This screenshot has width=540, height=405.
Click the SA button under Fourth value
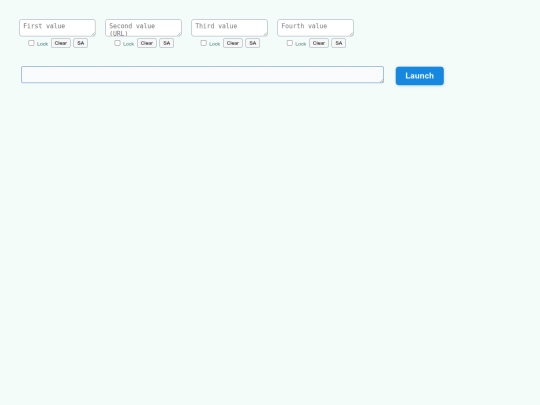(339, 43)
